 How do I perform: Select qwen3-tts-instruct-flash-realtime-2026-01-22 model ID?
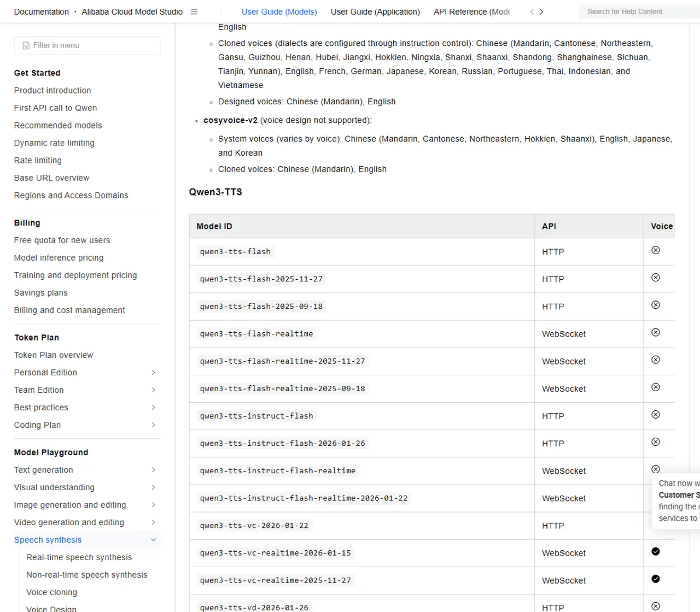304,498
